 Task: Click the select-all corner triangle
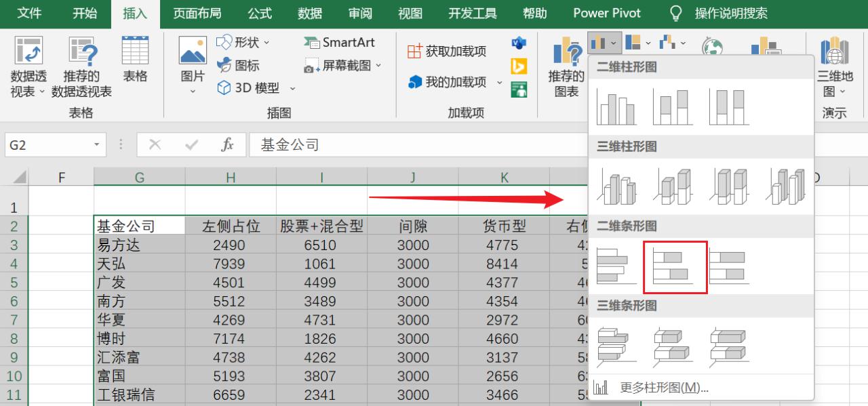(x=20, y=178)
